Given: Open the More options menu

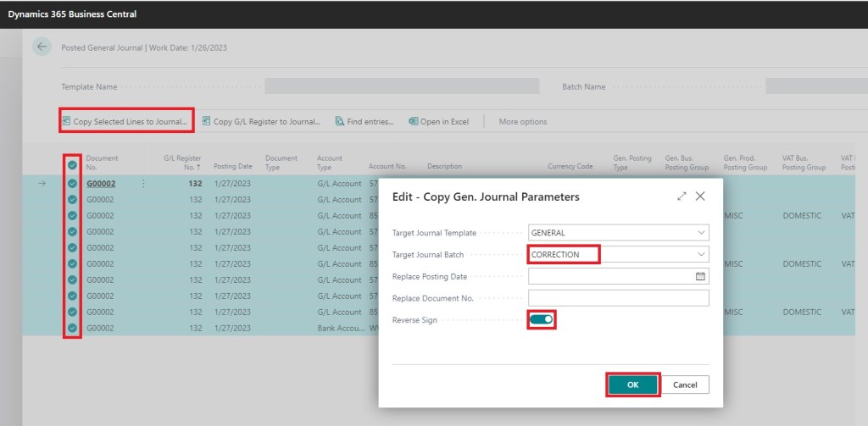Looking at the screenshot, I should tap(522, 121).
